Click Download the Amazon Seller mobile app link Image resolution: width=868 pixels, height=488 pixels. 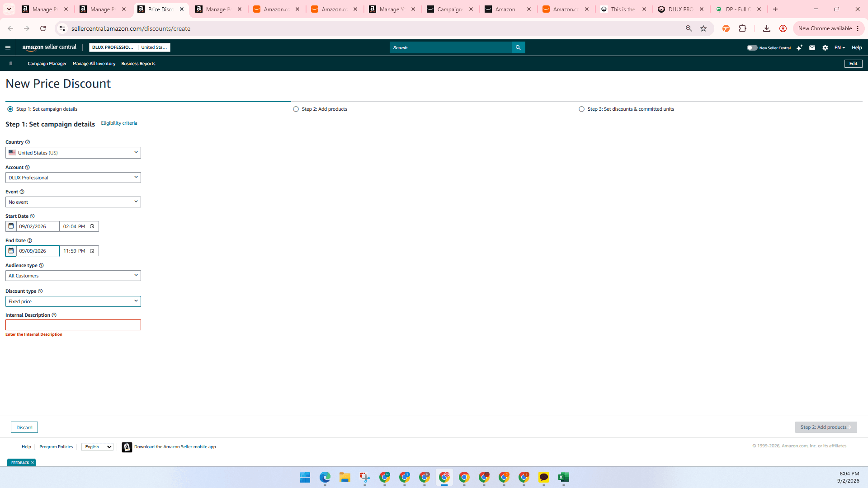(x=175, y=447)
